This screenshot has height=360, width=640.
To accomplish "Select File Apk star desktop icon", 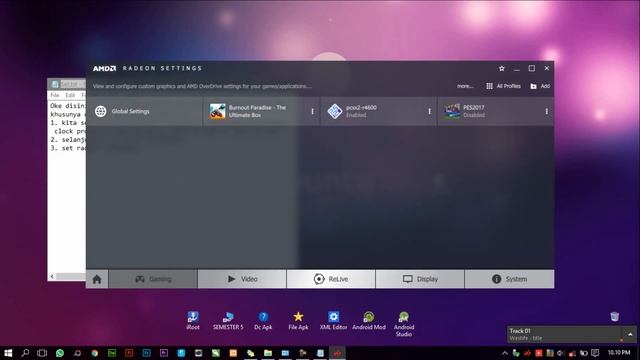I will tap(298, 320).
